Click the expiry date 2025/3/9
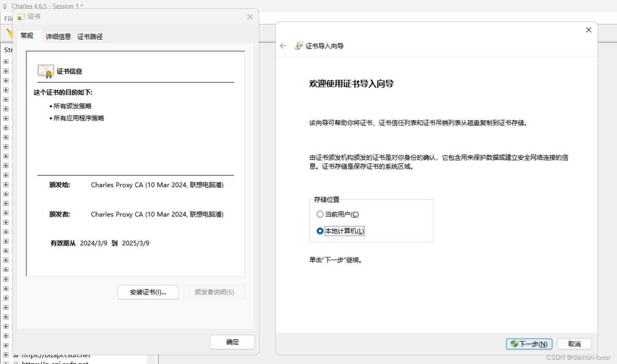 coord(136,243)
